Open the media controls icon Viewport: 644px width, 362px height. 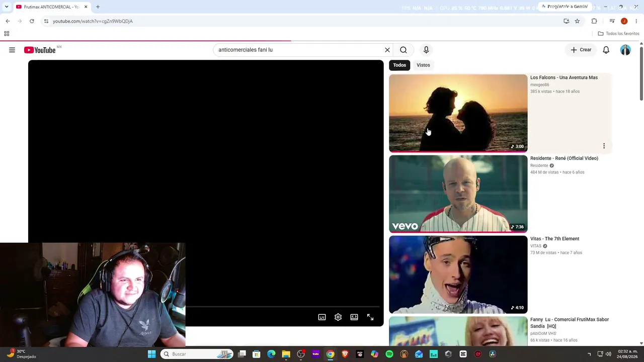(x=612, y=21)
